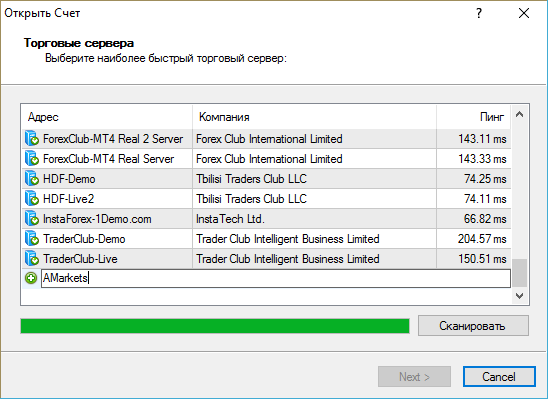548x399 pixels.
Task: Click server icon beside TraderClub-Demo
Action: pos(31,239)
